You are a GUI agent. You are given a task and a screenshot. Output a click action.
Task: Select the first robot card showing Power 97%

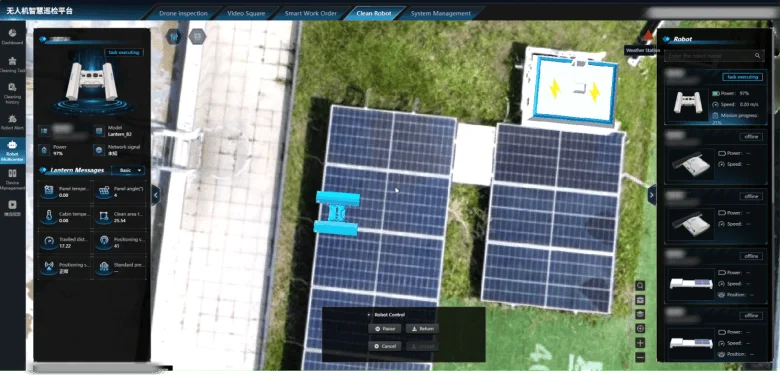click(715, 97)
